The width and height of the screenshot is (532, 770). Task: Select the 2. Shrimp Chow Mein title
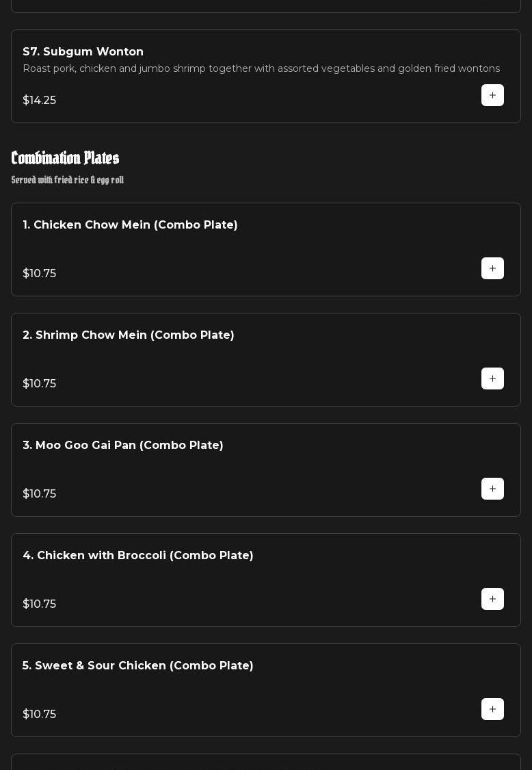tap(129, 335)
